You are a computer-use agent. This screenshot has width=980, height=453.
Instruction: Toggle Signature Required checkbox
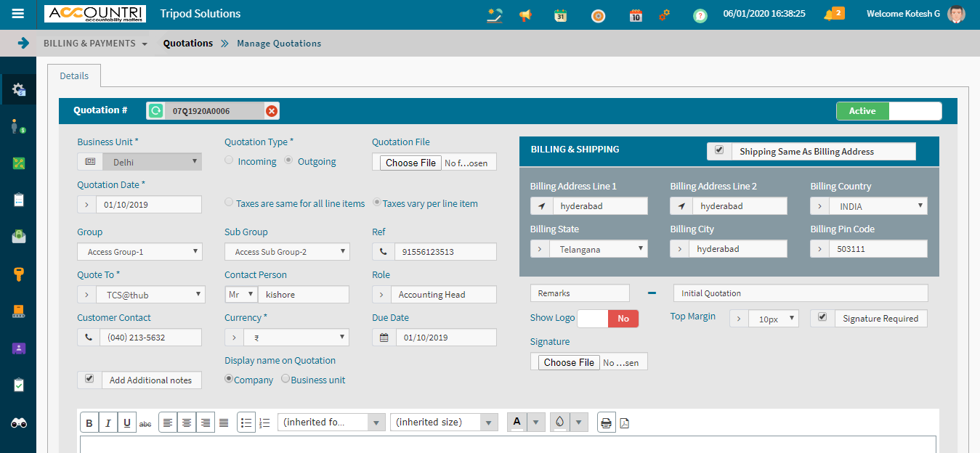click(x=822, y=317)
